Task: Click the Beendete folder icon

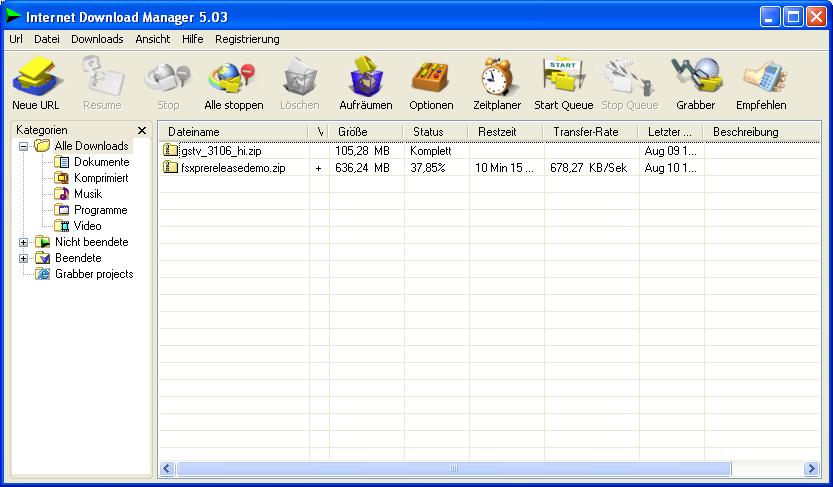Action: click(42, 258)
